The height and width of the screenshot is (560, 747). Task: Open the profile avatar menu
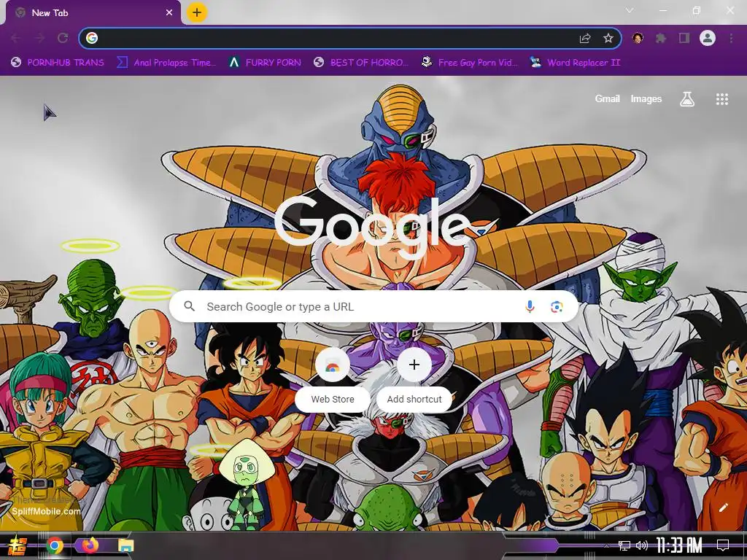point(708,38)
